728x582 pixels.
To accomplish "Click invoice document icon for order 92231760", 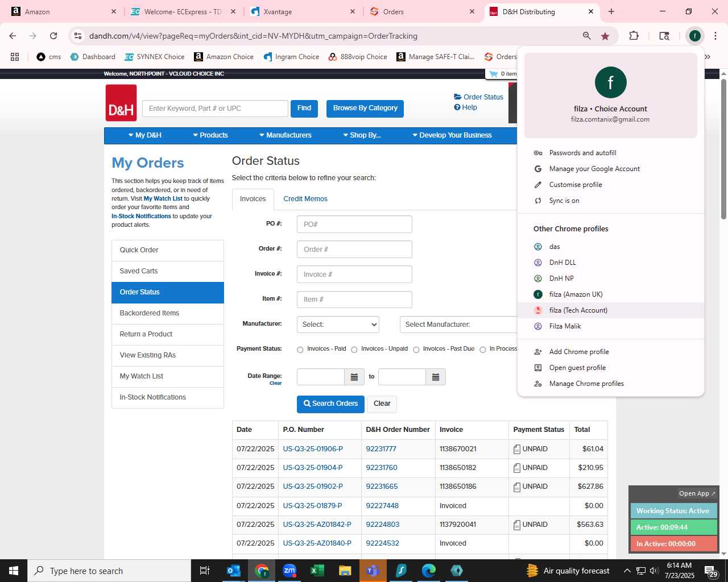I will (x=517, y=468).
